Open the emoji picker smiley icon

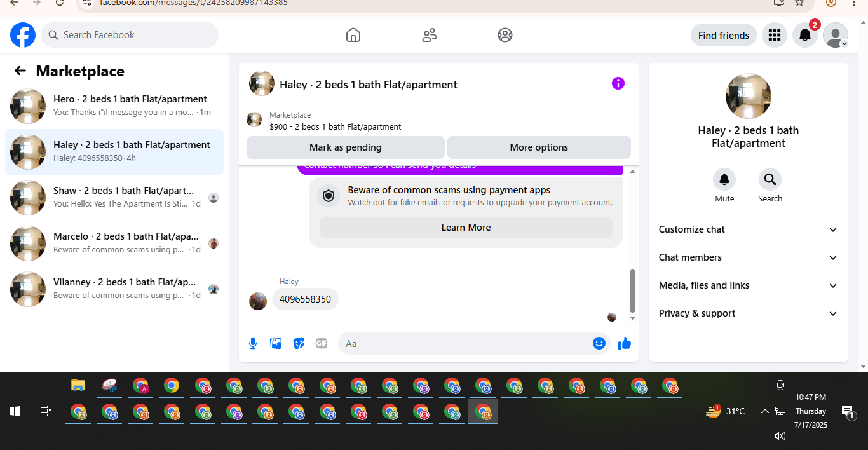tap(599, 343)
